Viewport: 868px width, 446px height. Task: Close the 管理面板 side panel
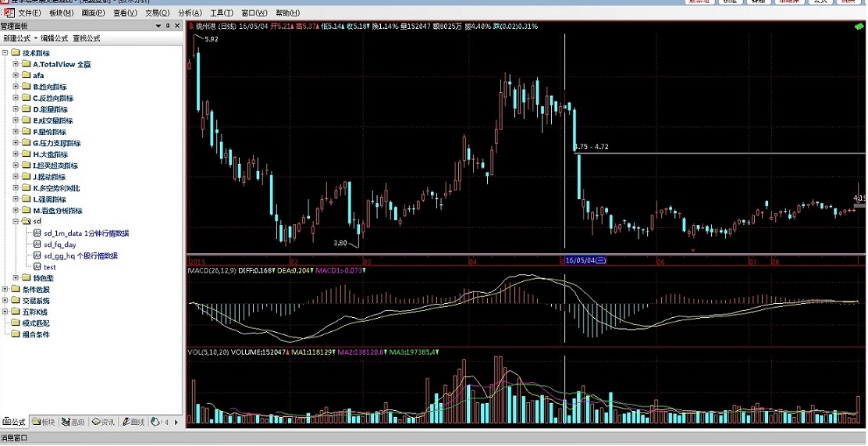tap(177, 26)
